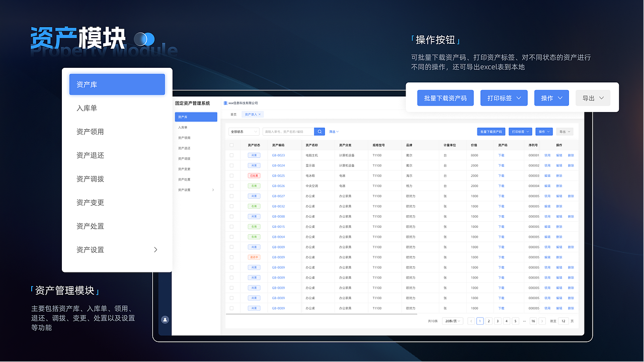Open the small 操作 dropdown above the table
644x362 pixels.
544,132
